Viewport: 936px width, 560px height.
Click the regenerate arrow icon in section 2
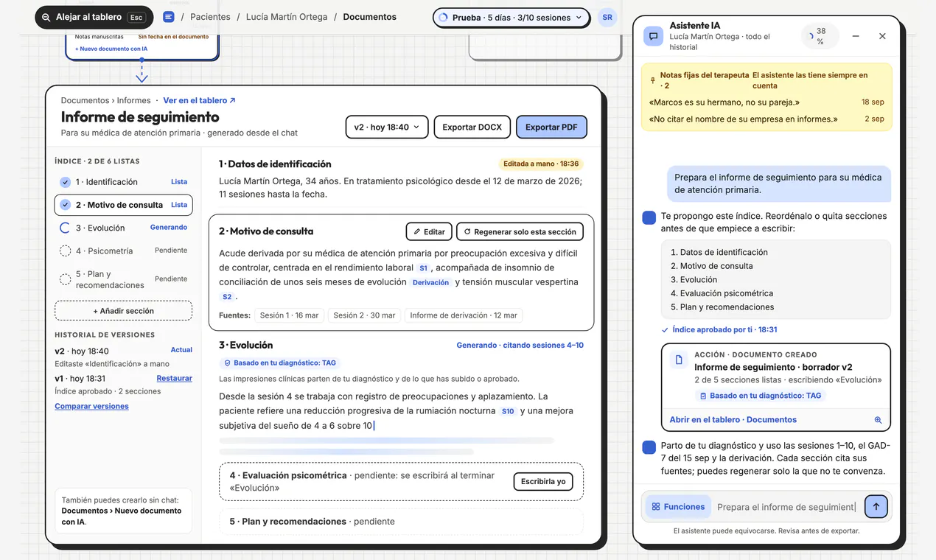(x=467, y=231)
